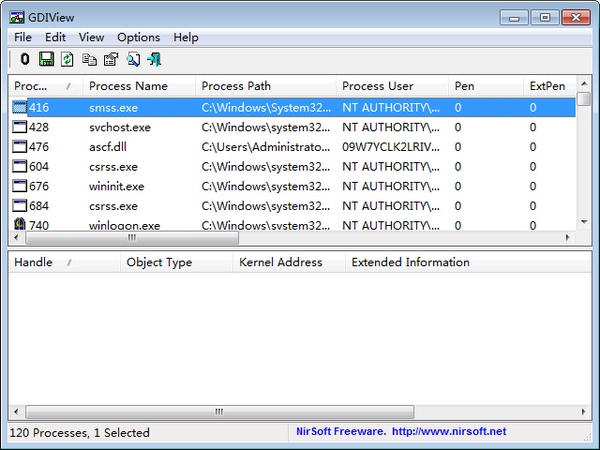600x450 pixels.
Task: Click the reset counters '0' toolbar icon
Action: [x=25, y=60]
